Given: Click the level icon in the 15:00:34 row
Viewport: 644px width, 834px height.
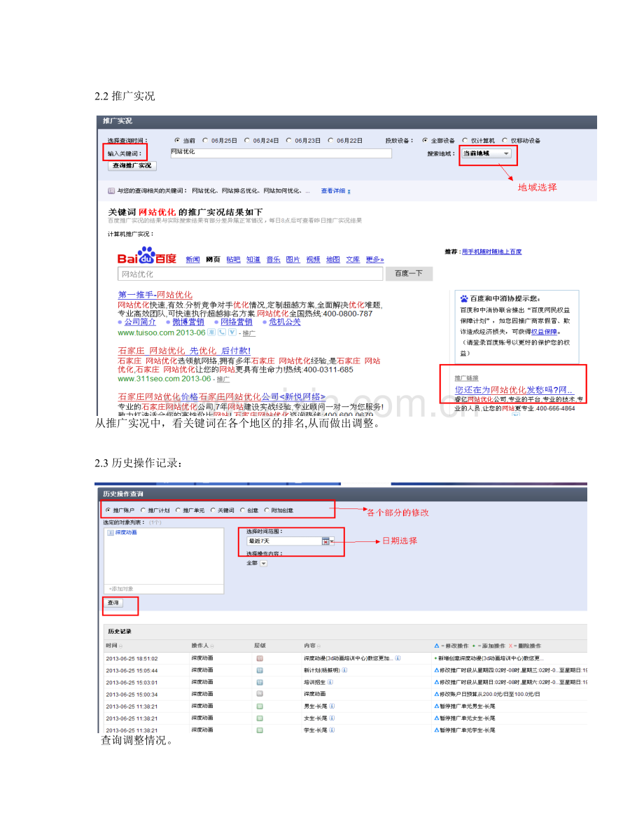Looking at the screenshot, I should (260, 693).
